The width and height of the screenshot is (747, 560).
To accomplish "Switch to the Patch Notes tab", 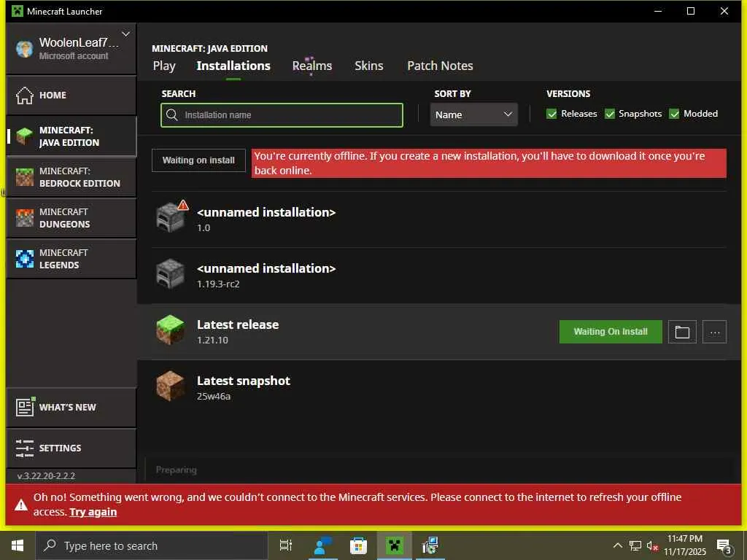I will (x=440, y=66).
